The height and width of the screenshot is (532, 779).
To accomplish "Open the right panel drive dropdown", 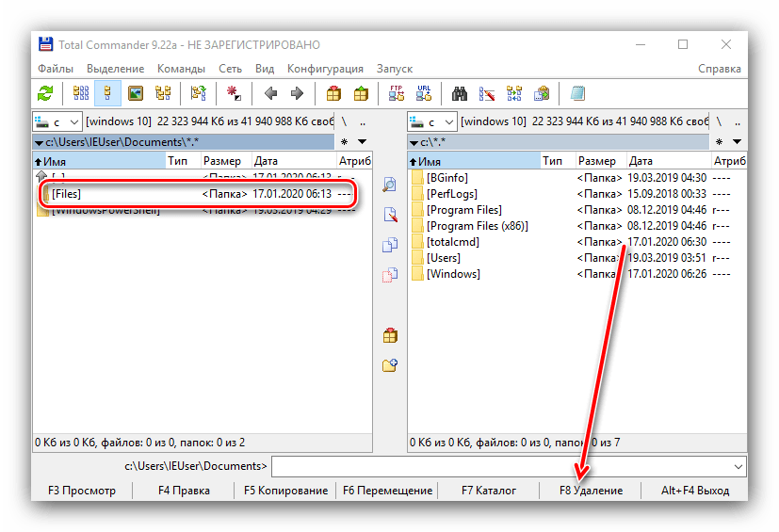I will pyautogui.click(x=432, y=121).
